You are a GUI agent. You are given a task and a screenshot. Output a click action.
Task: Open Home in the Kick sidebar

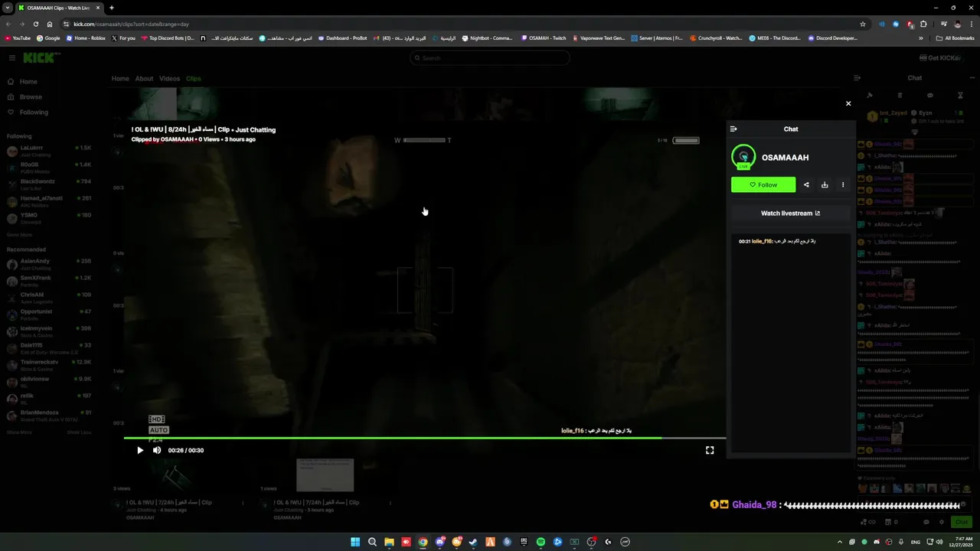point(28,82)
